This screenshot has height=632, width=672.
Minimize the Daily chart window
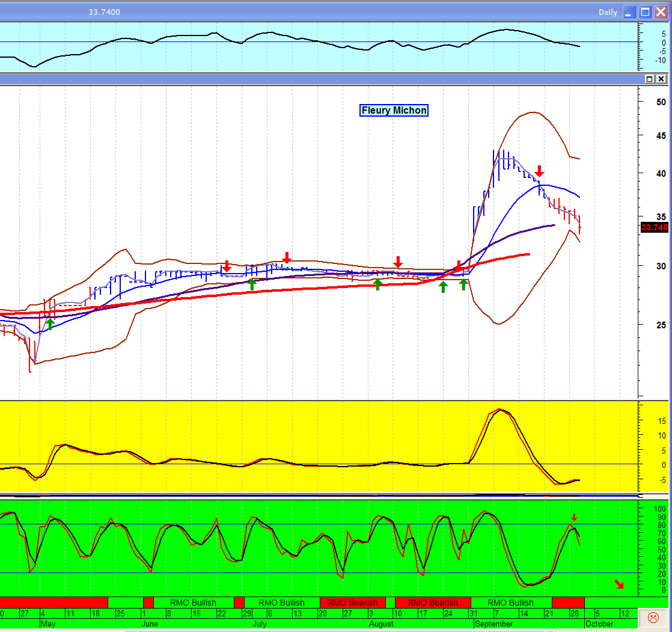(x=629, y=12)
